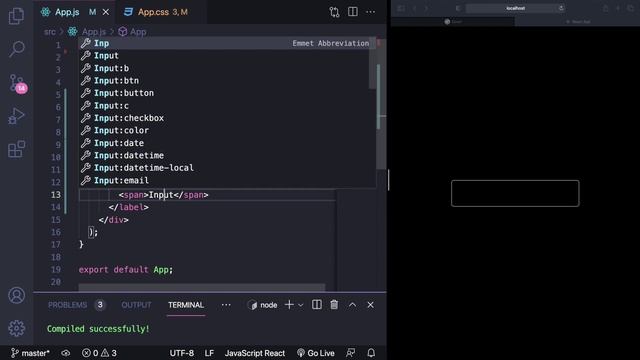The height and width of the screenshot is (360, 640).
Task: Open notifications bell icon
Action: 371,353
